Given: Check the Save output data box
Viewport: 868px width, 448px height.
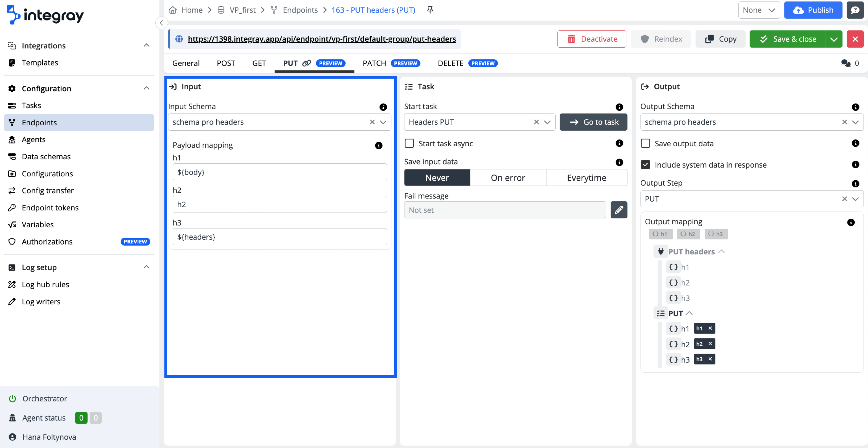Looking at the screenshot, I should pyautogui.click(x=645, y=143).
